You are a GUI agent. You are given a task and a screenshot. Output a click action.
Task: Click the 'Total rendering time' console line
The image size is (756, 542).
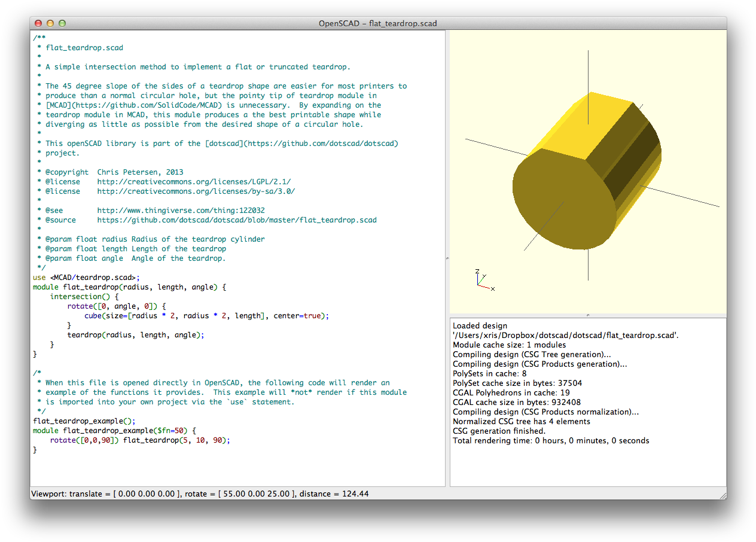pos(550,441)
